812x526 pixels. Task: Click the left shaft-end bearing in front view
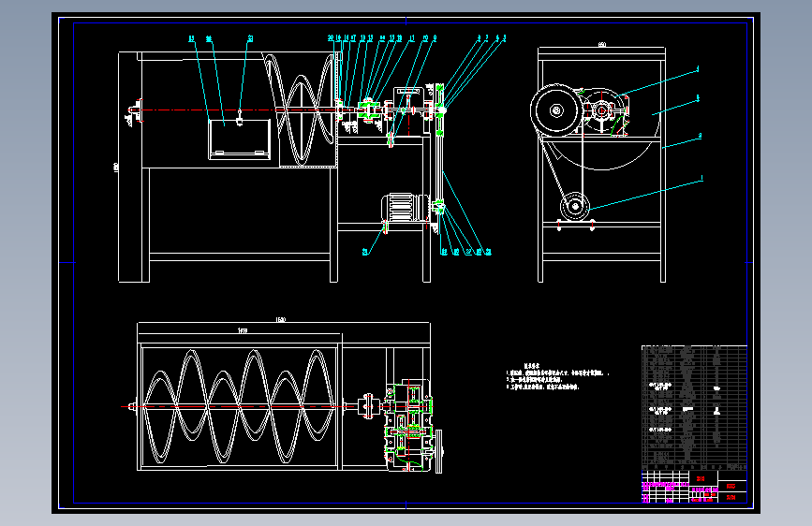point(136,110)
